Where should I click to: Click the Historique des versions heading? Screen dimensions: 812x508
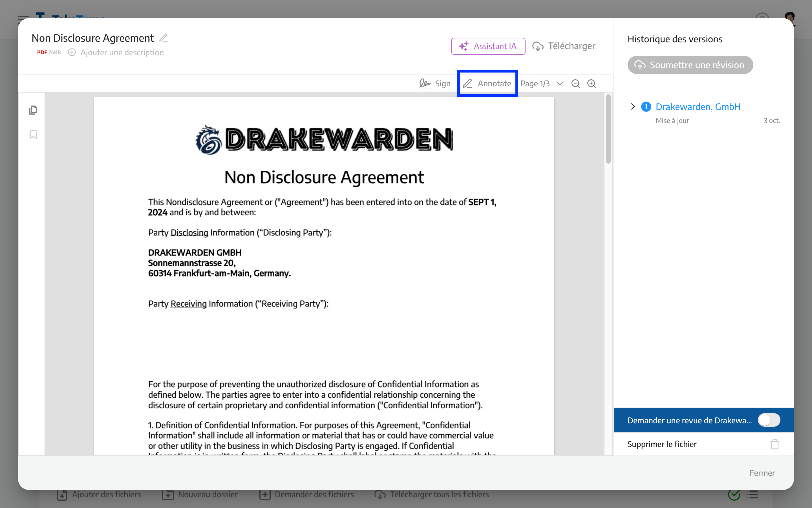click(x=675, y=39)
